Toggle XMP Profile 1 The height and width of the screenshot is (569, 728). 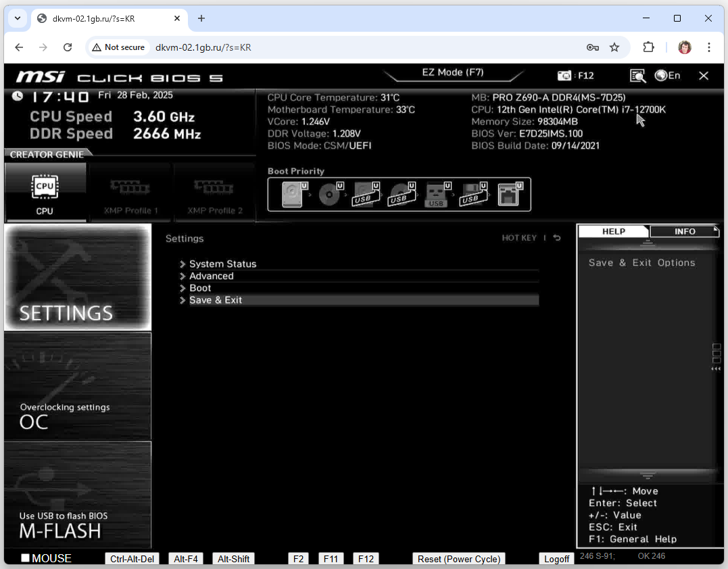click(130, 192)
